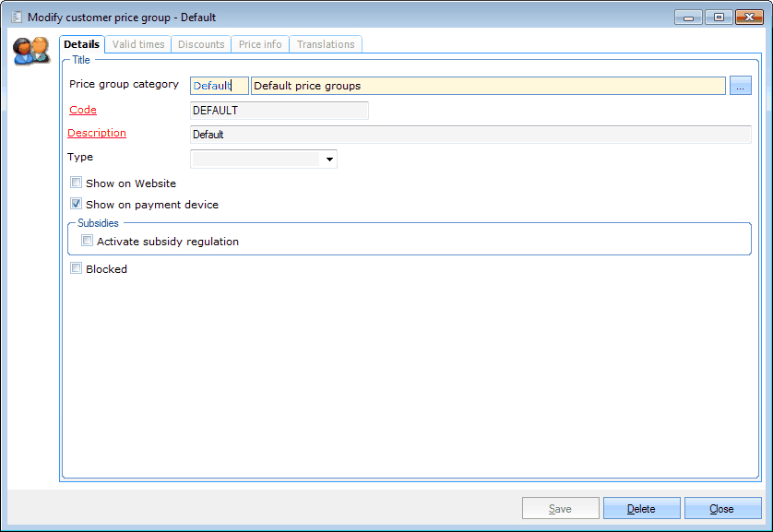Enable Activate subsidy regulation checkbox
Image resolution: width=773 pixels, height=532 pixels.
point(88,241)
